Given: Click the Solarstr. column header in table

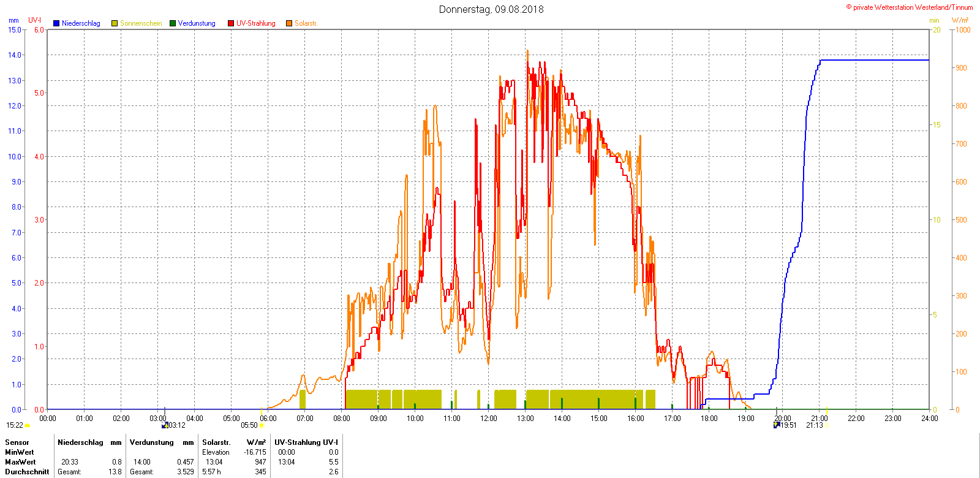Looking at the screenshot, I should 216,442.
